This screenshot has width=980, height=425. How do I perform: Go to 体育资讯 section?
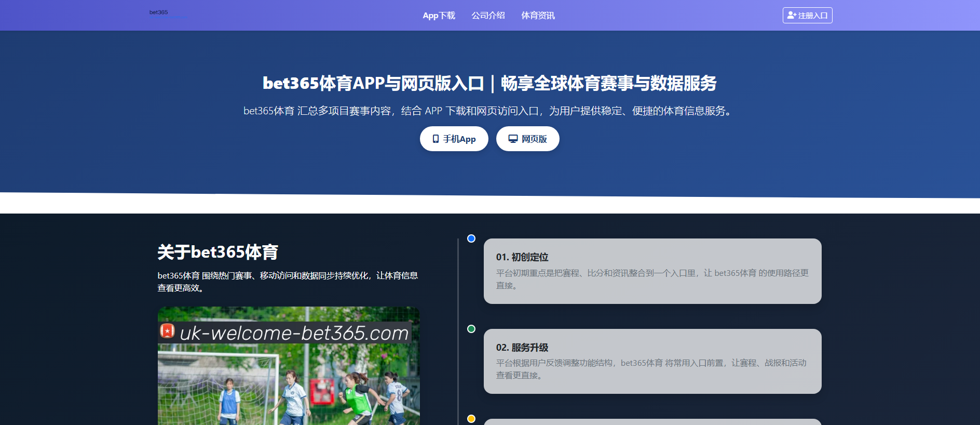pos(538,16)
